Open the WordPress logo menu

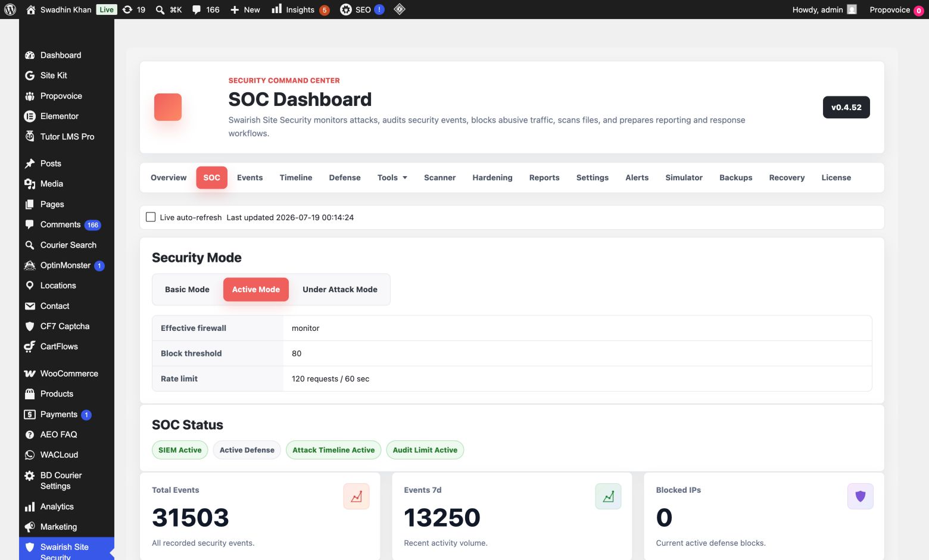(x=10, y=10)
